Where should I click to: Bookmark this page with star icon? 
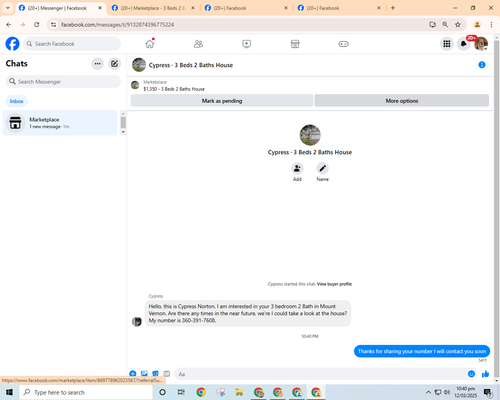[x=458, y=25]
